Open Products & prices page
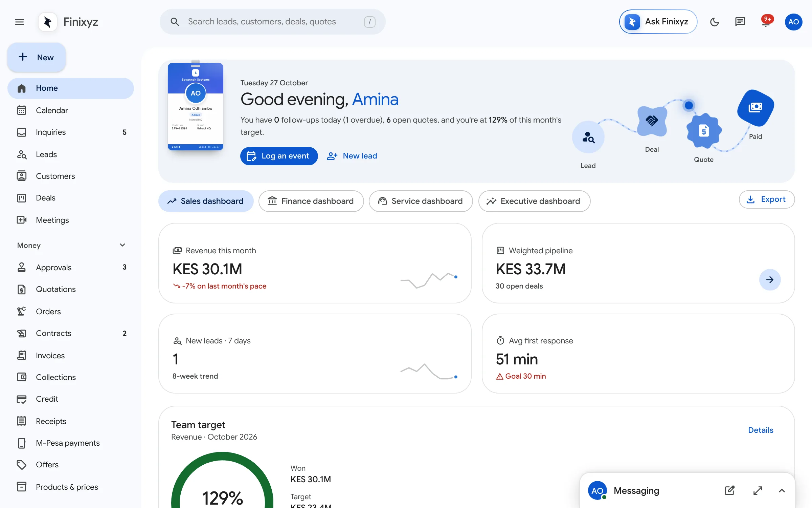 [x=71, y=487]
